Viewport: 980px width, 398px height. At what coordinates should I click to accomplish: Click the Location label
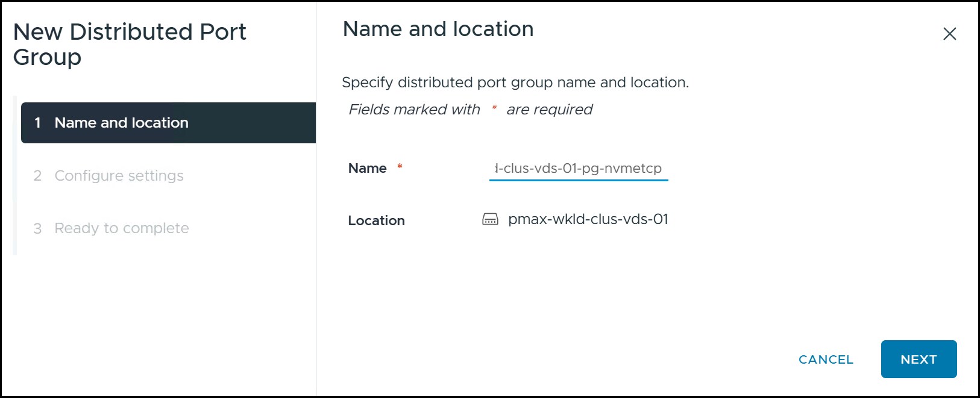tap(376, 221)
